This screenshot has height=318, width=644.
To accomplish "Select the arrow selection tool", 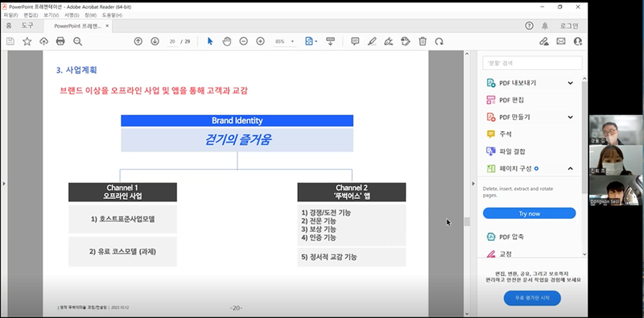I will [210, 41].
